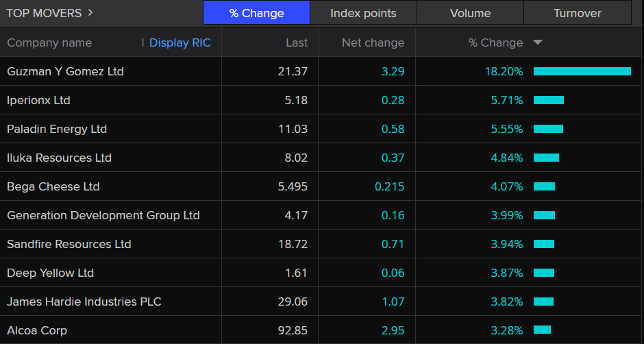Click the 18.20% change value
Viewport: 644px width, 344px height.
(504, 71)
